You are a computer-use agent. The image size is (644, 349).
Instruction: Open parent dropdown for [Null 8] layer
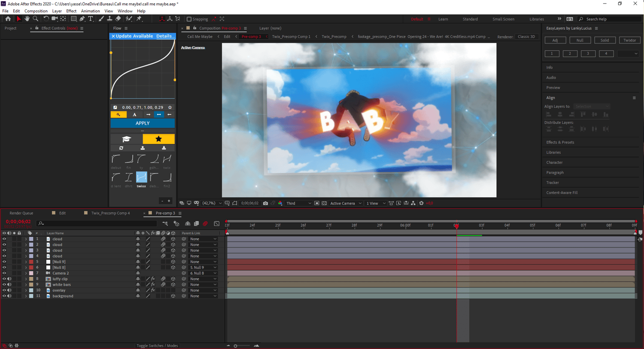point(203,267)
